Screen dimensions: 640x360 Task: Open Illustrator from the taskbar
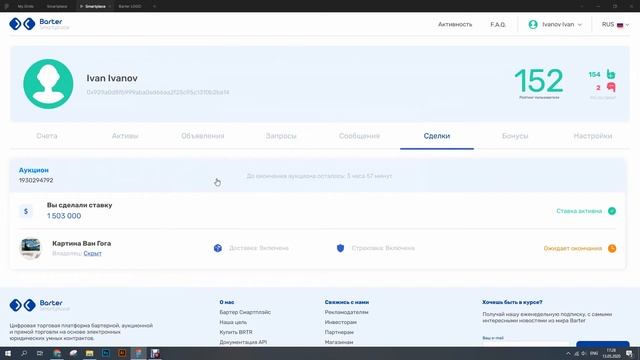point(122,353)
